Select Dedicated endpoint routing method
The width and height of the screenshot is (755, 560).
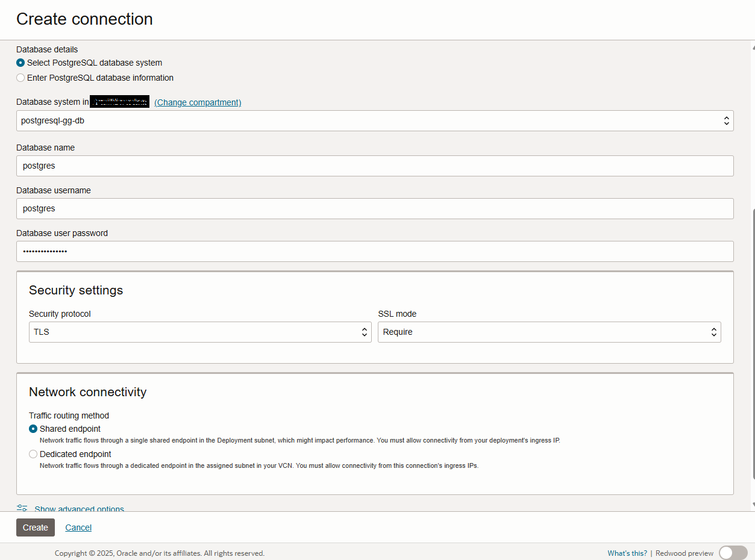point(33,454)
